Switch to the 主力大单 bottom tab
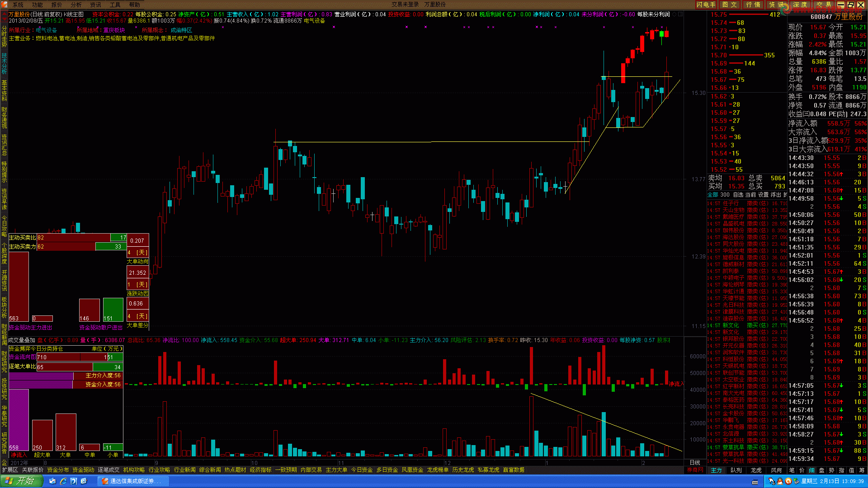 (336, 470)
